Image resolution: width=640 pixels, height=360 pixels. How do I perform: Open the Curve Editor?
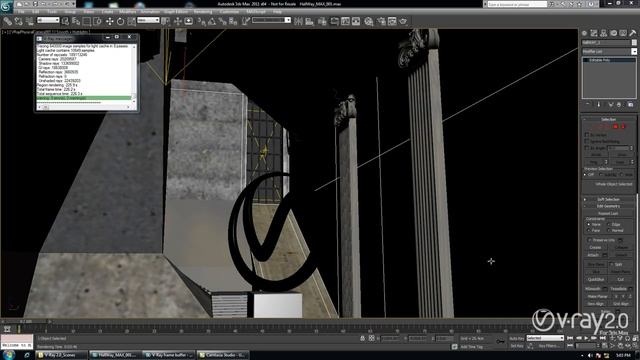[345, 21]
